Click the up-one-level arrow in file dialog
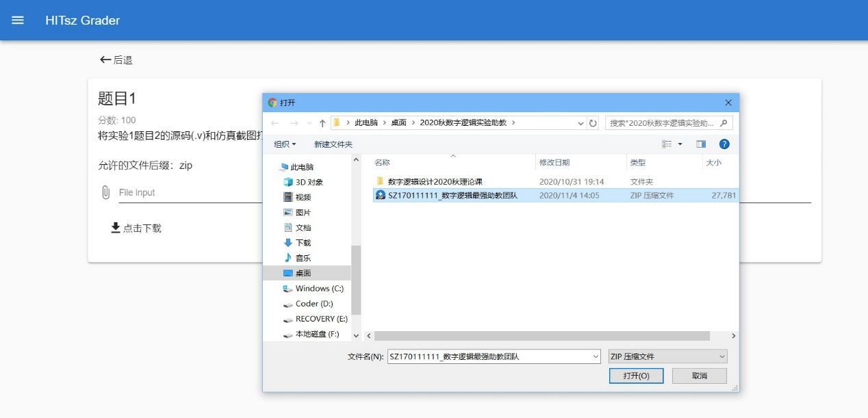The width and height of the screenshot is (868, 418). pos(322,123)
